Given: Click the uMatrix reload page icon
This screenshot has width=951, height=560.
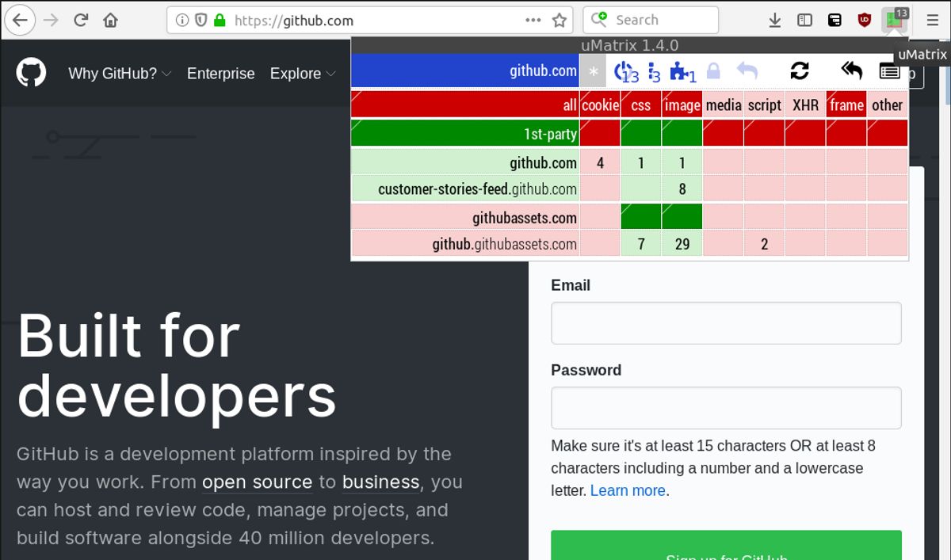Looking at the screenshot, I should point(800,71).
